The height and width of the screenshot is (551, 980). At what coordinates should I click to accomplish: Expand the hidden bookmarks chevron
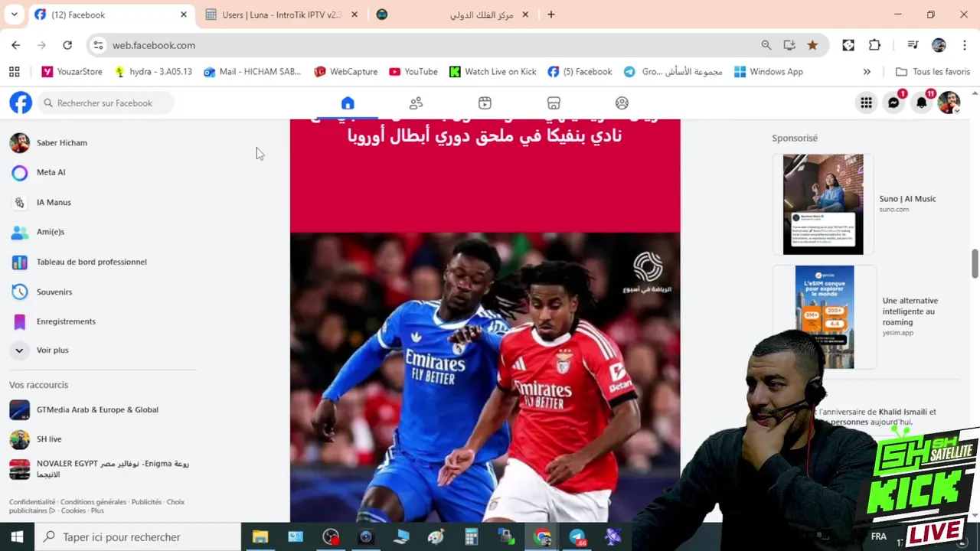pos(867,71)
